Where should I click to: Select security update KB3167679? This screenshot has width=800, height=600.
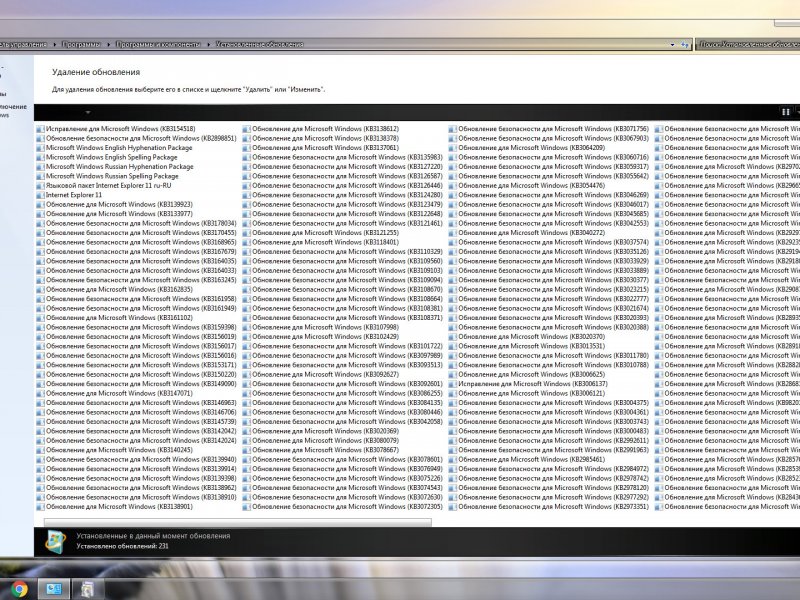[x=137, y=252]
